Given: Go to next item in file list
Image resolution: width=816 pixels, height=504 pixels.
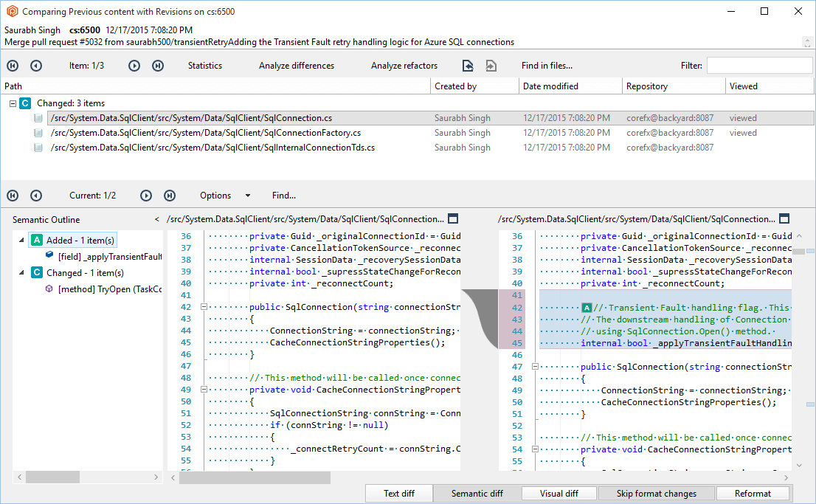Looking at the screenshot, I should click(134, 66).
